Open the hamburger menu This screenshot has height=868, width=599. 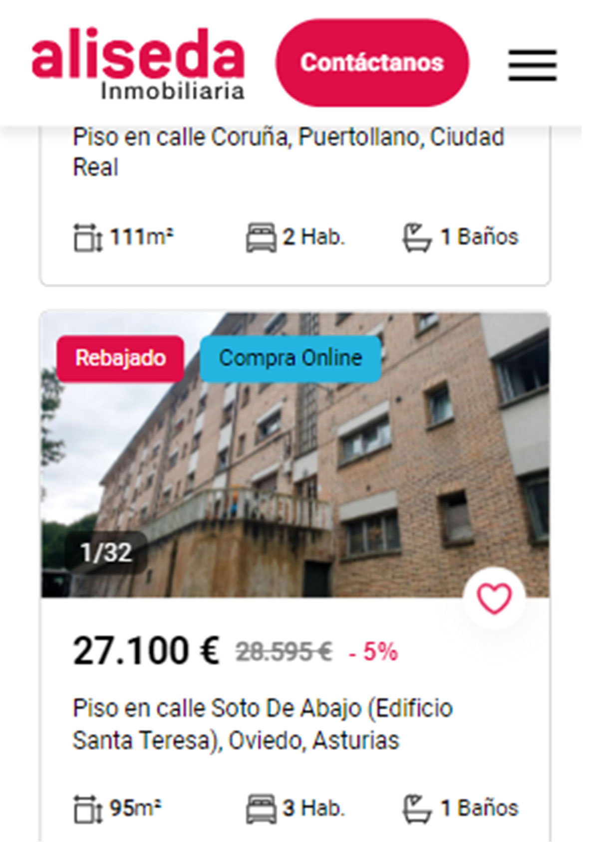click(x=532, y=65)
